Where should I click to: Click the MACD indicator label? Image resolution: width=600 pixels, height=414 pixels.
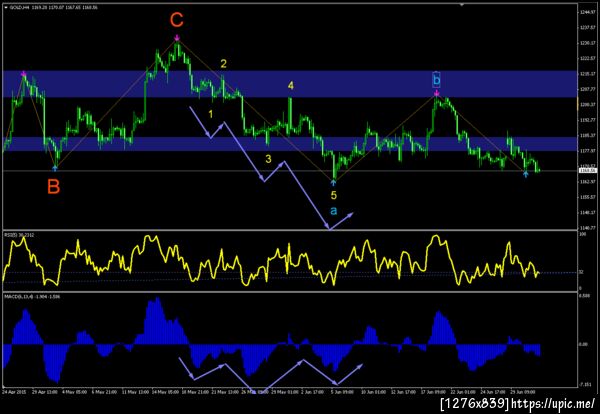click(x=32, y=297)
